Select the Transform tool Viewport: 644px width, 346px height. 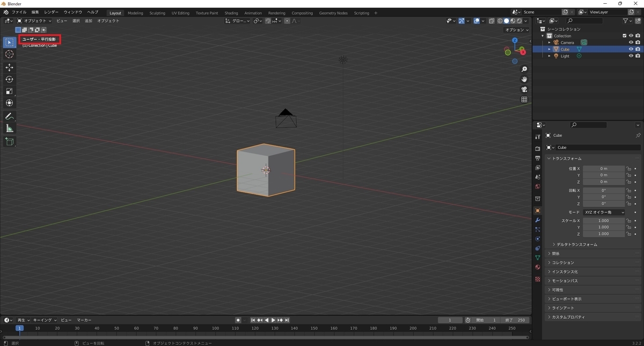coord(9,103)
